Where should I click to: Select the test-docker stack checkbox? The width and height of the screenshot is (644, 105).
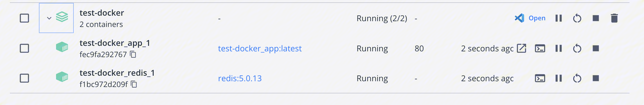(x=24, y=18)
